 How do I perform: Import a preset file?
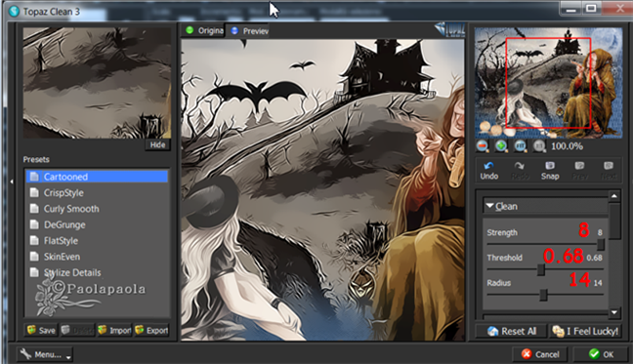[114, 331]
